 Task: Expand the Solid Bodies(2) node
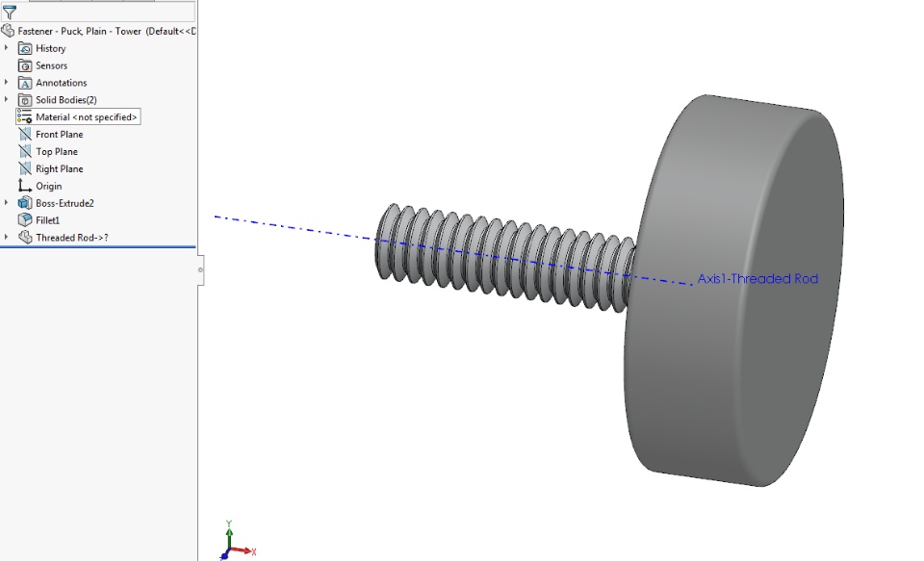(7, 99)
